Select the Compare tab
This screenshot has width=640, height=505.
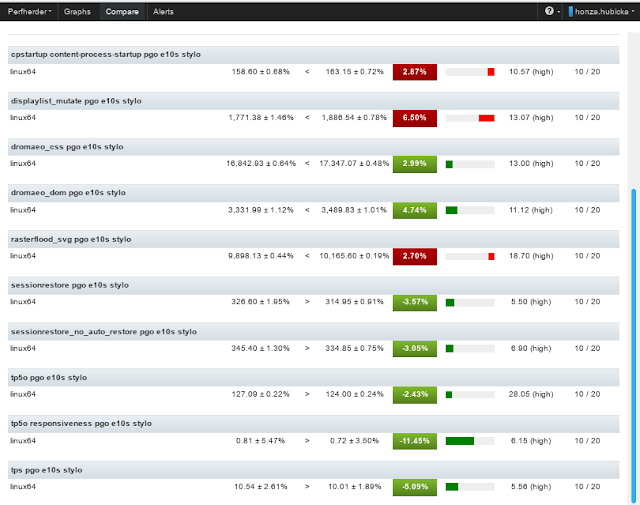122,11
